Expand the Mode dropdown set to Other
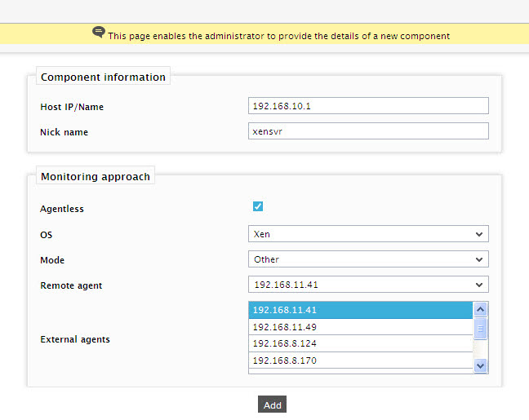Viewport: 529px width, 420px height. coord(368,259)
